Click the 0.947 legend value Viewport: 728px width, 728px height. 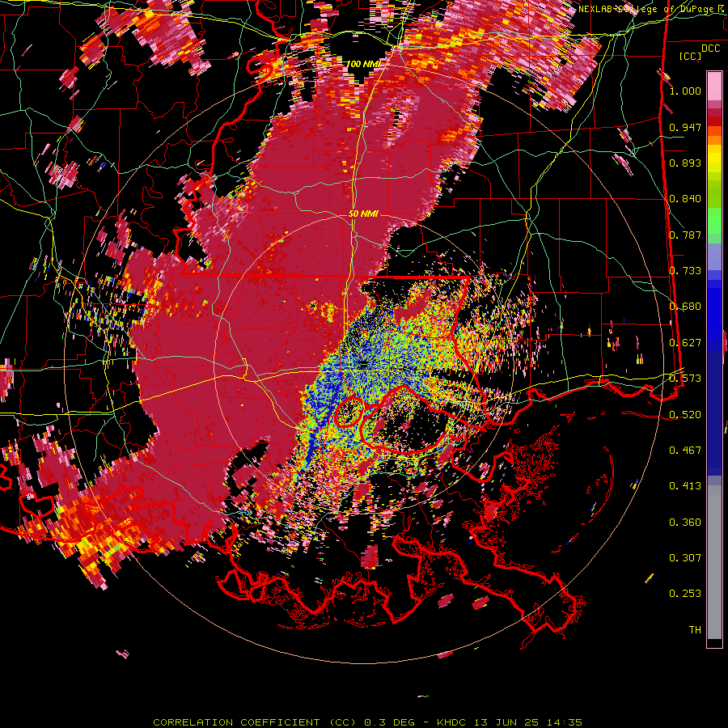tap(685, 127)
